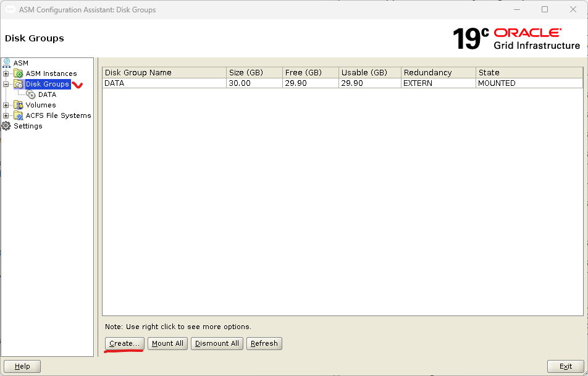Click the ASM Instances tree icon
The width and height of the screenshot is (588, 376).
tap(19, 73)
